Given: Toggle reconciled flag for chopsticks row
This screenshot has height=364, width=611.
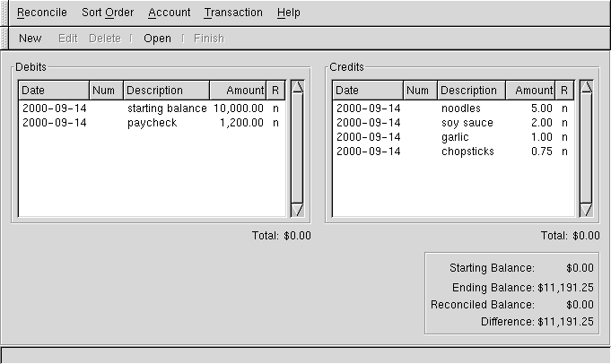Looking at the screenshot, I should [x=564, y=152].
